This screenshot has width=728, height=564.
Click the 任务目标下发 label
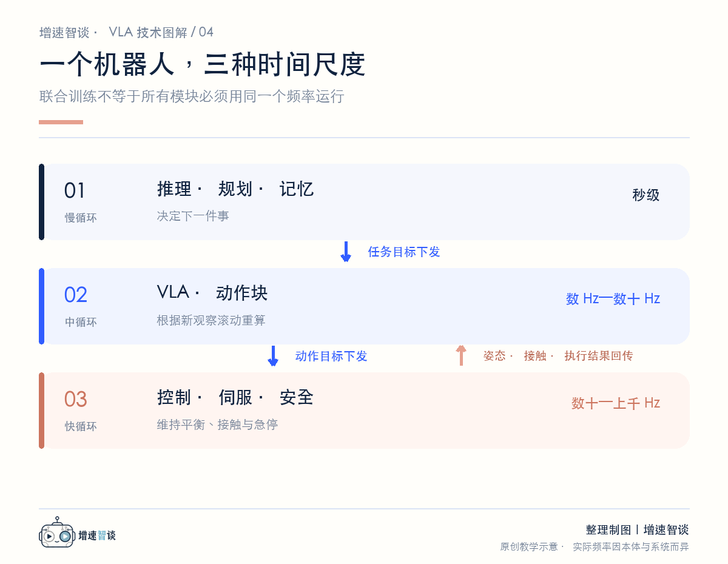point(404,252)
